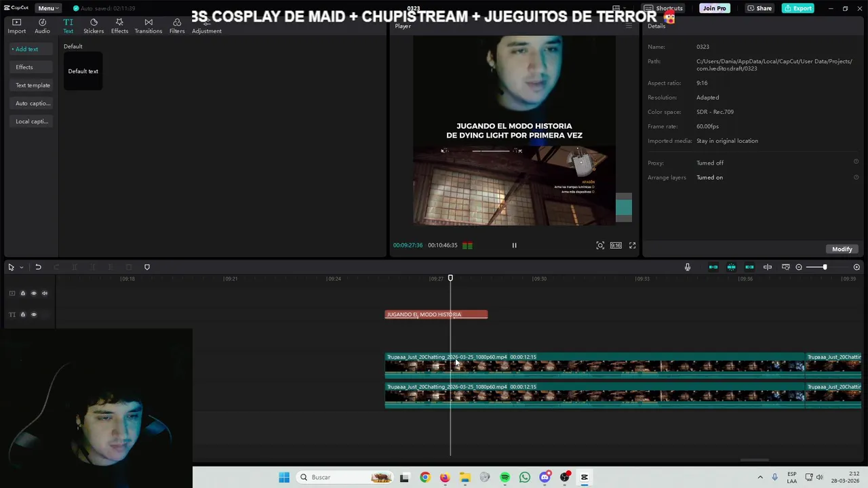
Task: Toggle main track magnet
Action: [x=713, y=267]
